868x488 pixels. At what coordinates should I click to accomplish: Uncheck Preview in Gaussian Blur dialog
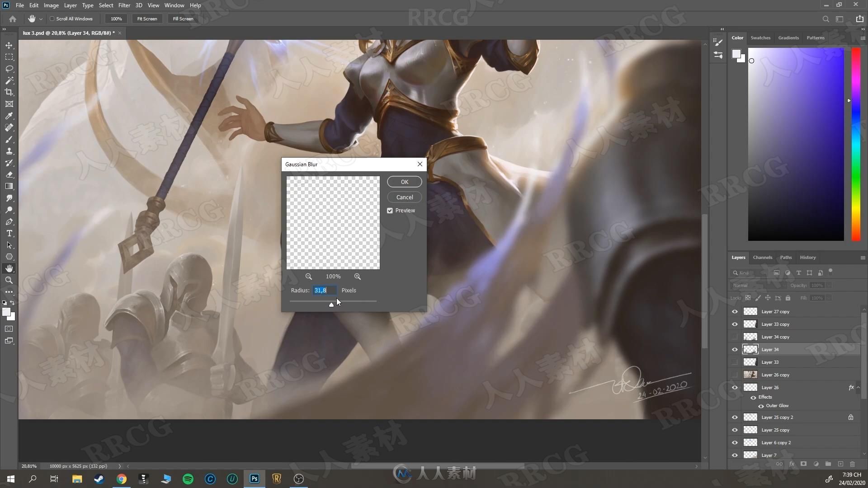click(x=390, y=211)
